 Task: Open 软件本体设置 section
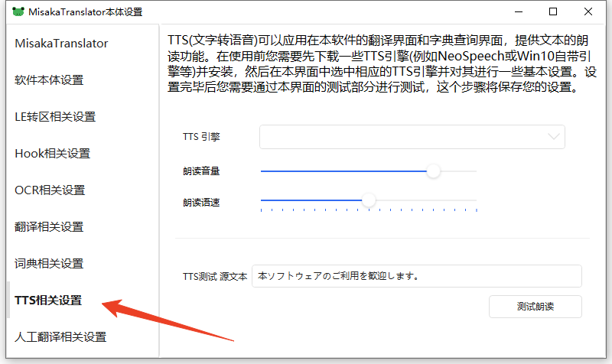point(49,80)
